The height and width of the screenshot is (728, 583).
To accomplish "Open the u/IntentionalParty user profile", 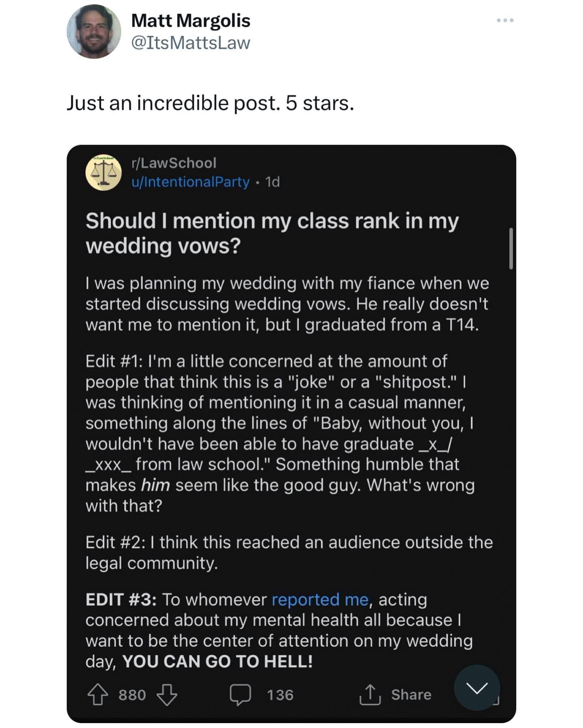I will [x=190, y=182].
